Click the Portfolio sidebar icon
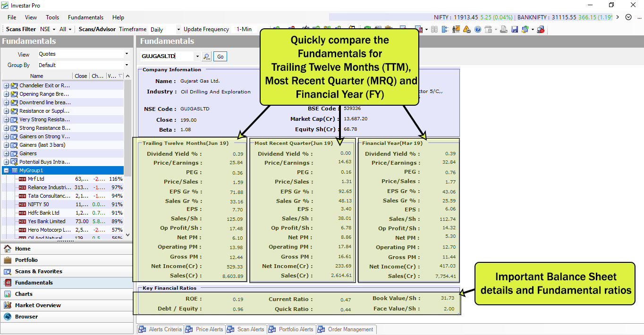 (8, 260)
